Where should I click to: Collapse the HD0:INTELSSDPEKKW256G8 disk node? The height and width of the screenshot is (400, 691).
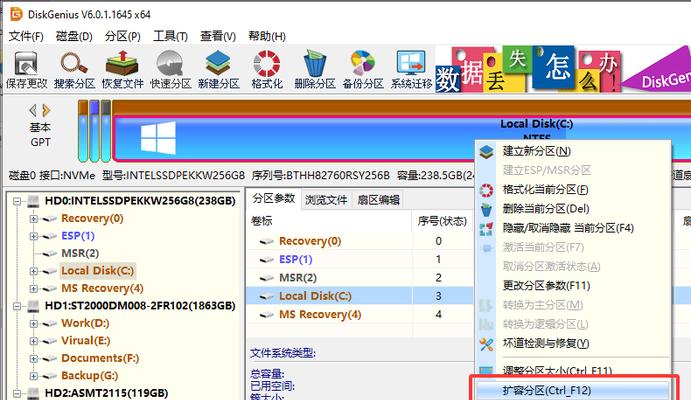[17, 201]
